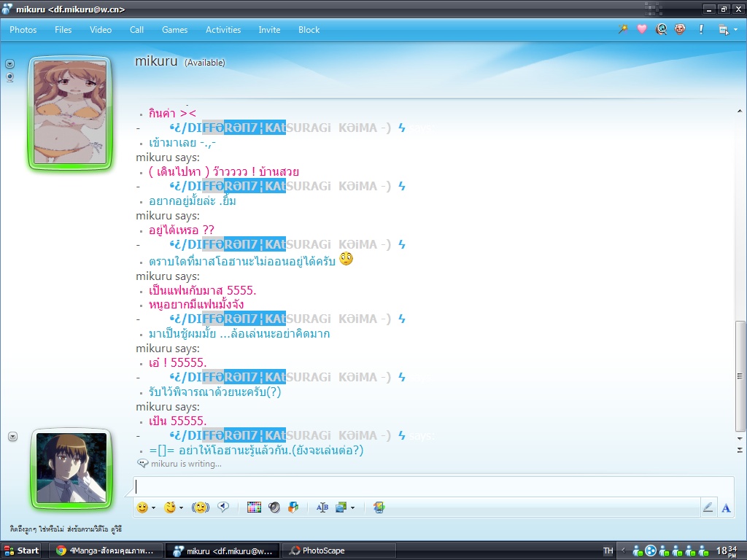The image size is (747, 560).
Task: Open the Activities menu
Action: point(223,29)
